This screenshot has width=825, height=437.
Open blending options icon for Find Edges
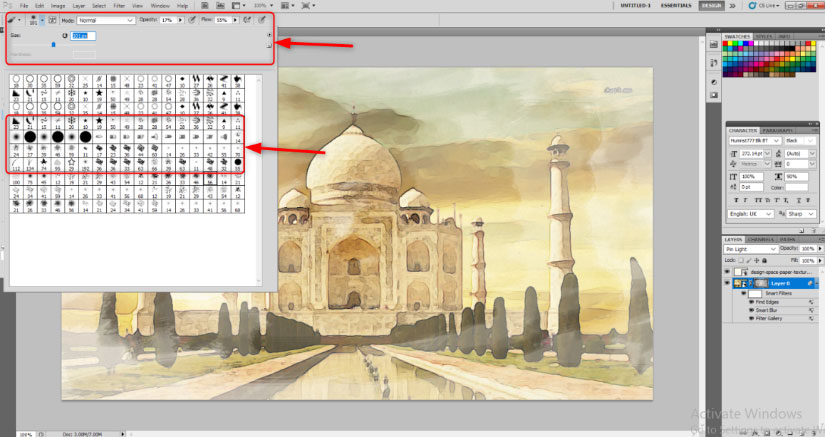coord(811,302)
